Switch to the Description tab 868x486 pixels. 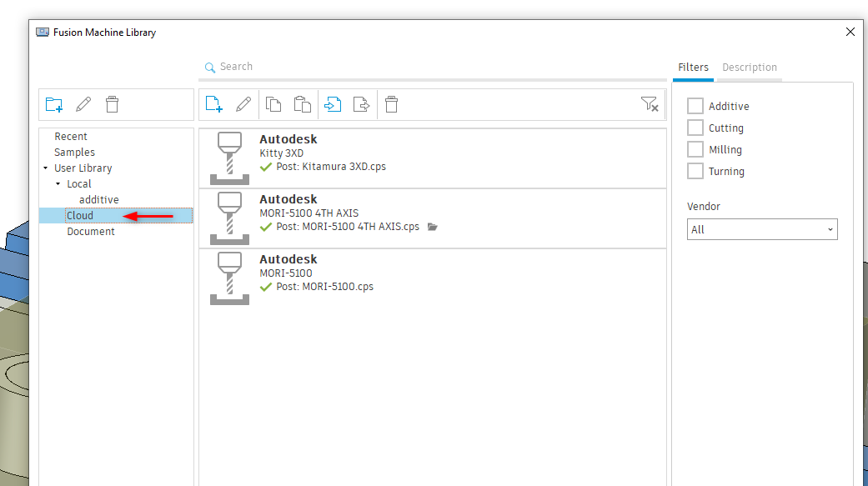click(x=749, y=68)
